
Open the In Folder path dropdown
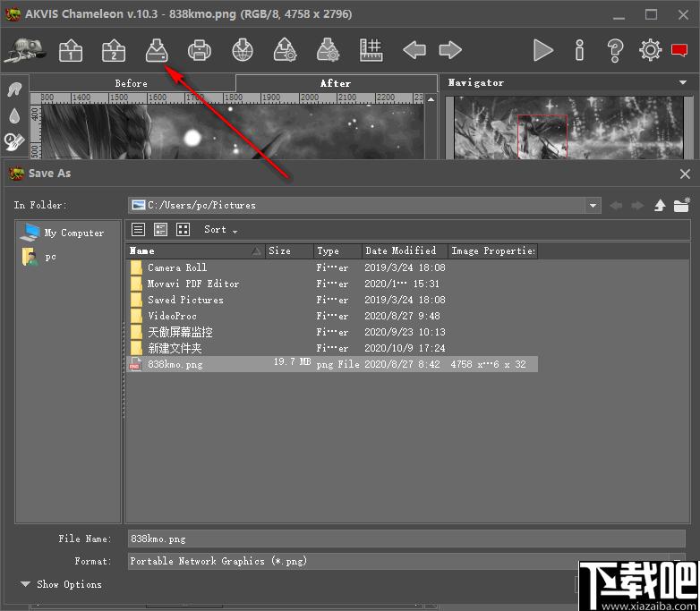(593, 206)
